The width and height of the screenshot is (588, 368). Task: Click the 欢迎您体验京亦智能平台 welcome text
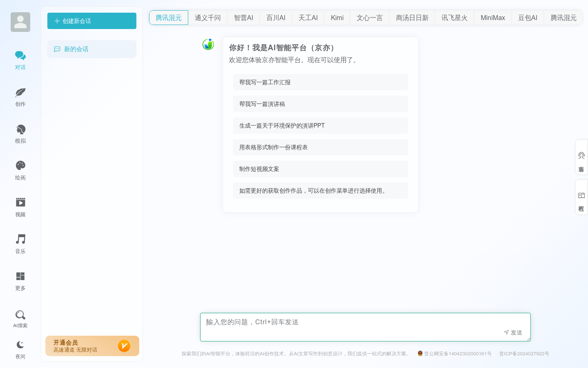[x=294, y=60]
